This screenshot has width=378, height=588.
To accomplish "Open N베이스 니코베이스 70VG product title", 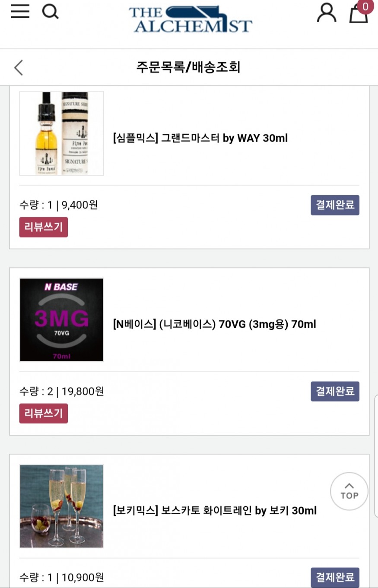I will [214, 324].
